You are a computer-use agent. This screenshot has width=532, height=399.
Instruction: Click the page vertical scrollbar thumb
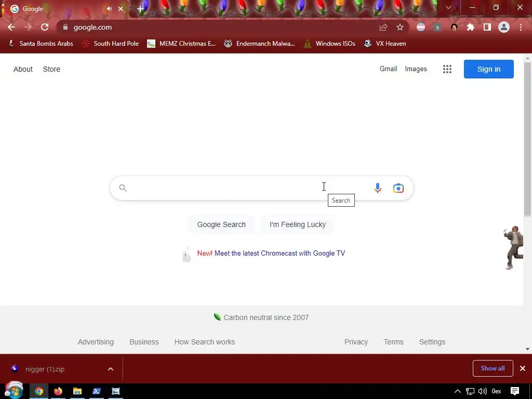[527, 139]
